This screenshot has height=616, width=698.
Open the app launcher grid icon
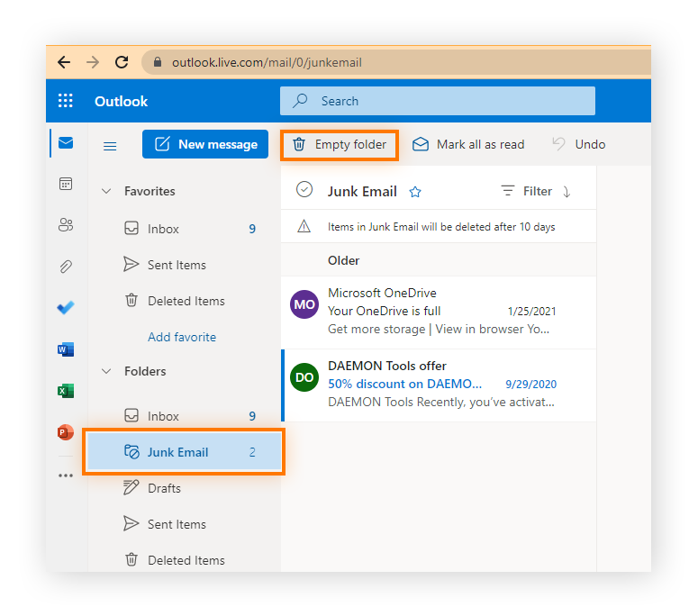coord(66,101)
